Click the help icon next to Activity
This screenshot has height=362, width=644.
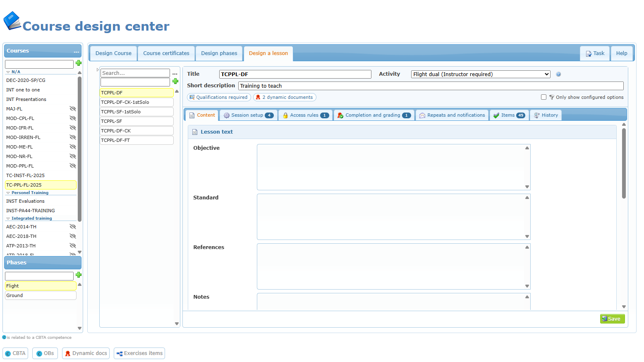(558, 74)
